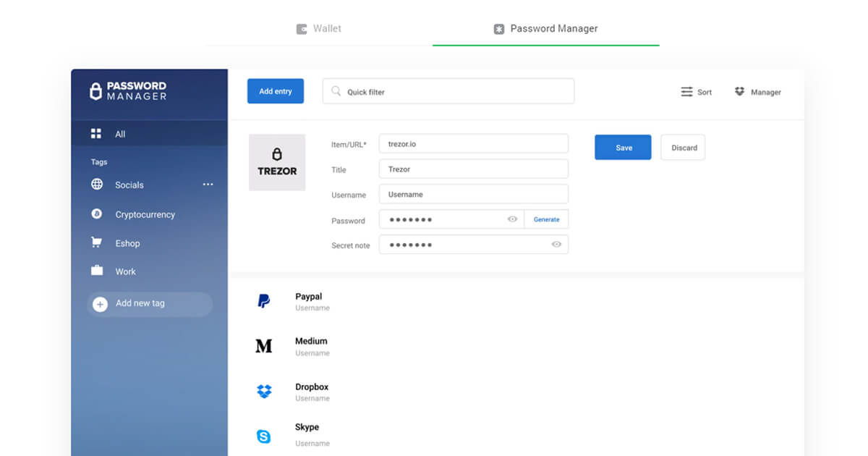The width and height of the screenshot is (868, 456).
Task: Click the Dropbox entry logo icon
Action: [x=264, y=392]
